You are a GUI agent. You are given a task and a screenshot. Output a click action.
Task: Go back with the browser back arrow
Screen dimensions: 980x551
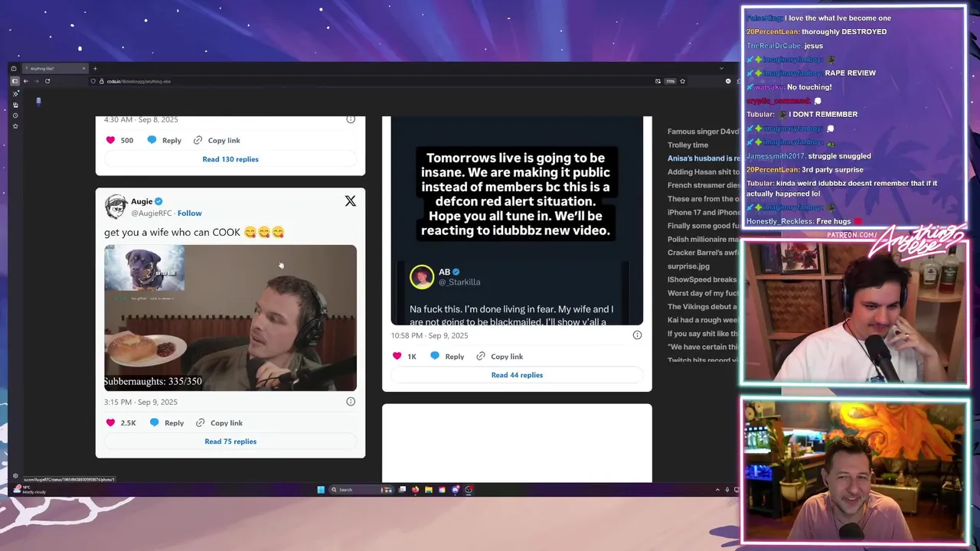click(25, 81)
